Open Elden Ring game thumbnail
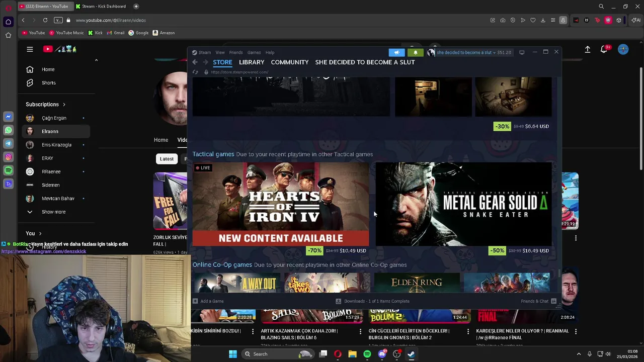644x362 pixels. pyautogui.click(x=417, y=283)
